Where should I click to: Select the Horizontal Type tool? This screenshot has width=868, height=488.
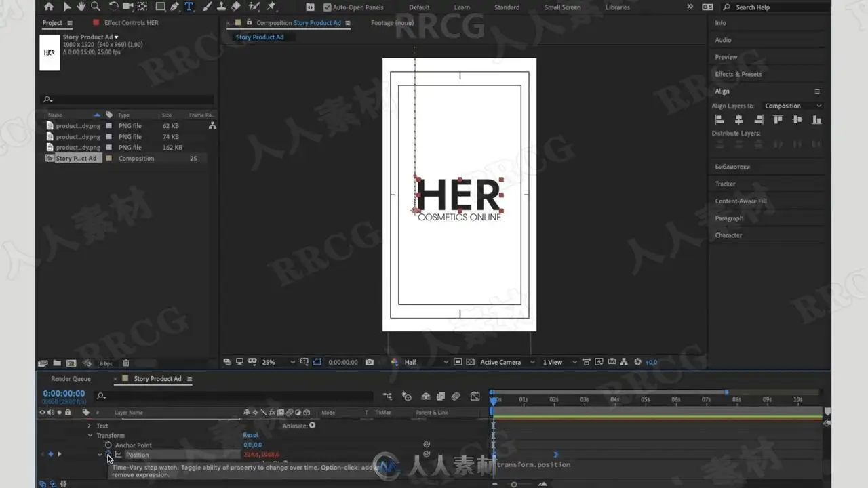tap(189, 7)
